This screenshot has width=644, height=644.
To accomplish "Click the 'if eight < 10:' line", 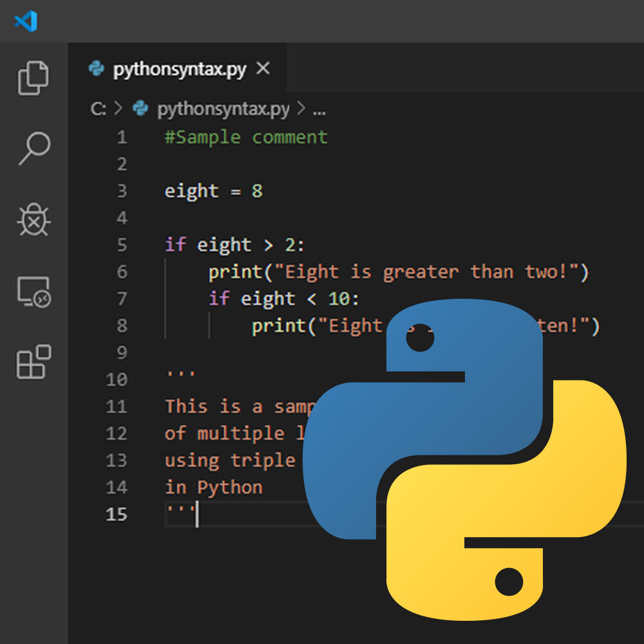I will click(284, 299).
